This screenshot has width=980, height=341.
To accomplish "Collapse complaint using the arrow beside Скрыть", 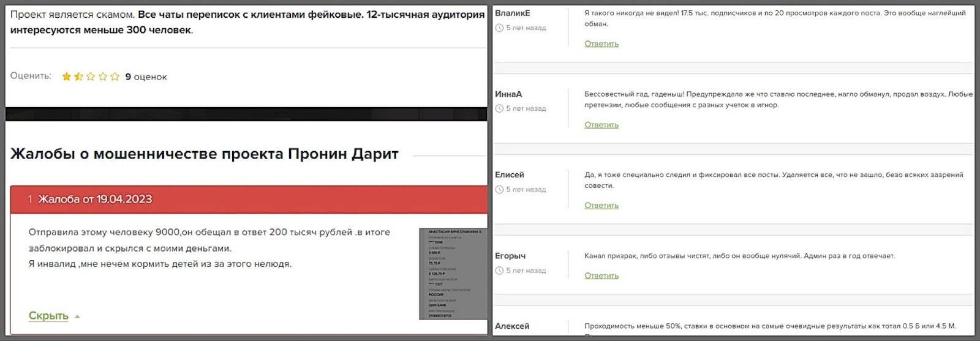I will 77,317.
